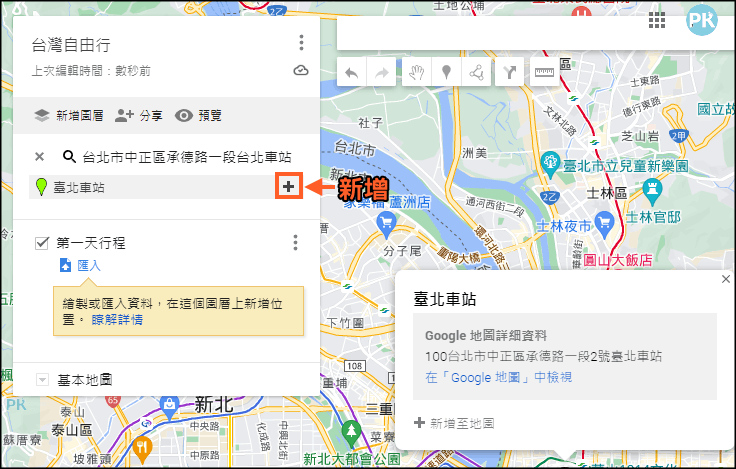Click the 士林夜市 shopping cart marker

(x=605, y=223)
